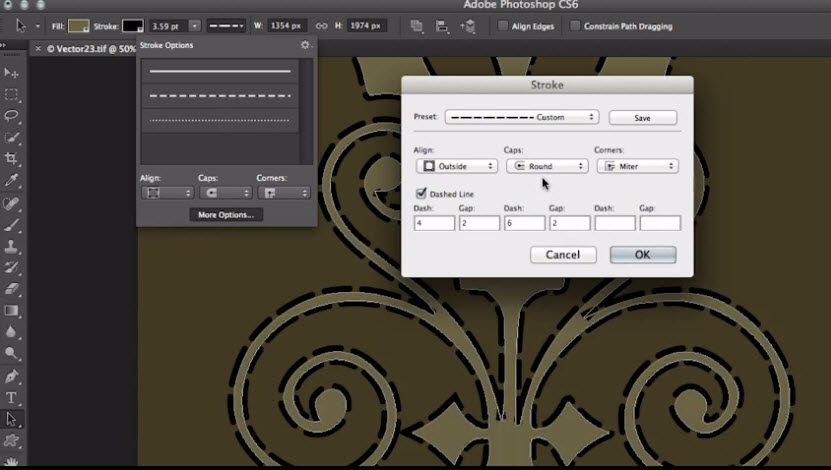831x470 pixels.
Task: Uncheck the Dashed Line checkbox
Action: point(422,193)
